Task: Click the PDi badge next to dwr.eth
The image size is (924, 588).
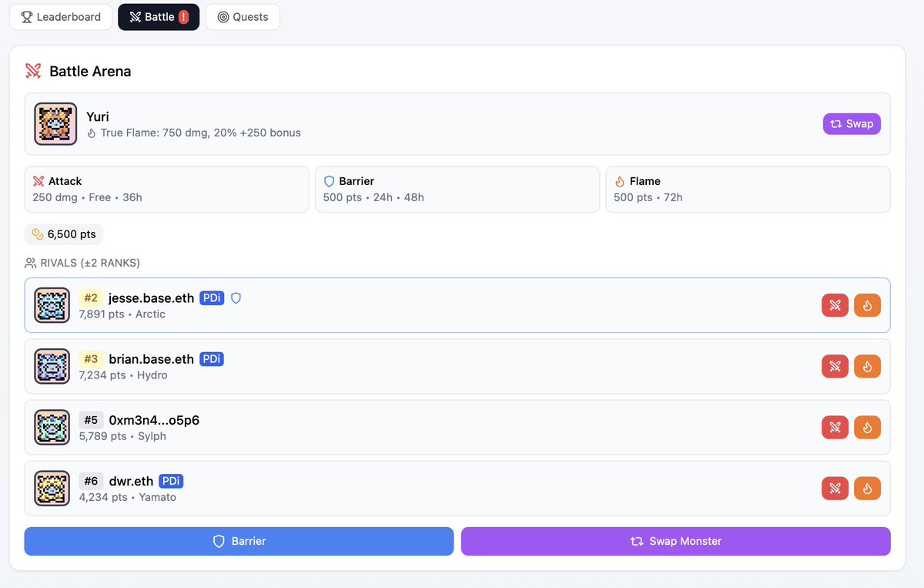Action: pyautogui.click(x=171, y=481)
